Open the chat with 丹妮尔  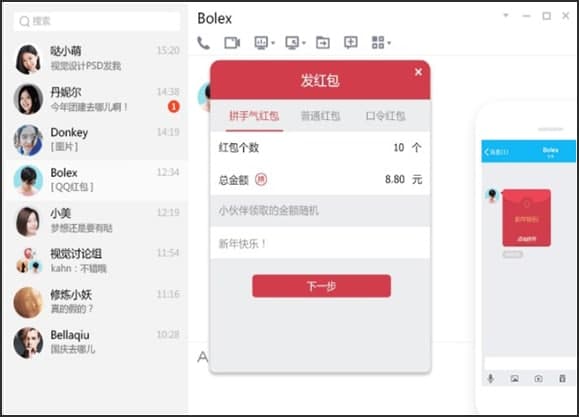tap(97, 99)
